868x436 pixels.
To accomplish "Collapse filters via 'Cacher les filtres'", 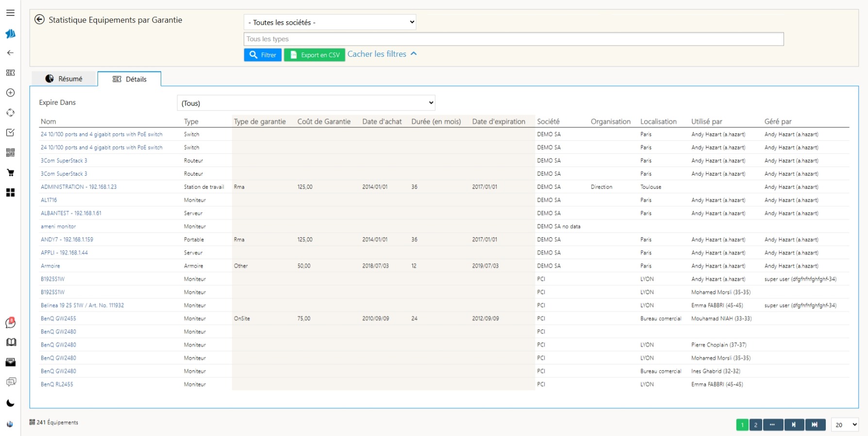I will 382,54.
